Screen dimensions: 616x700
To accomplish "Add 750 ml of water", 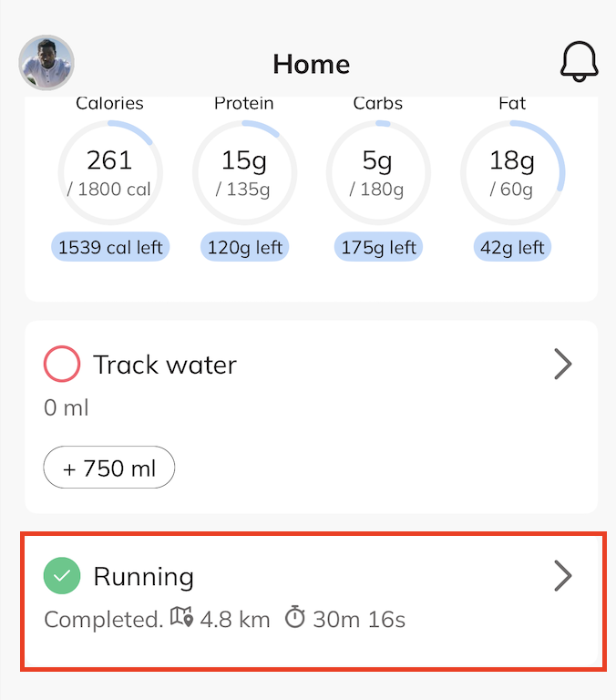I will point(109,468).
